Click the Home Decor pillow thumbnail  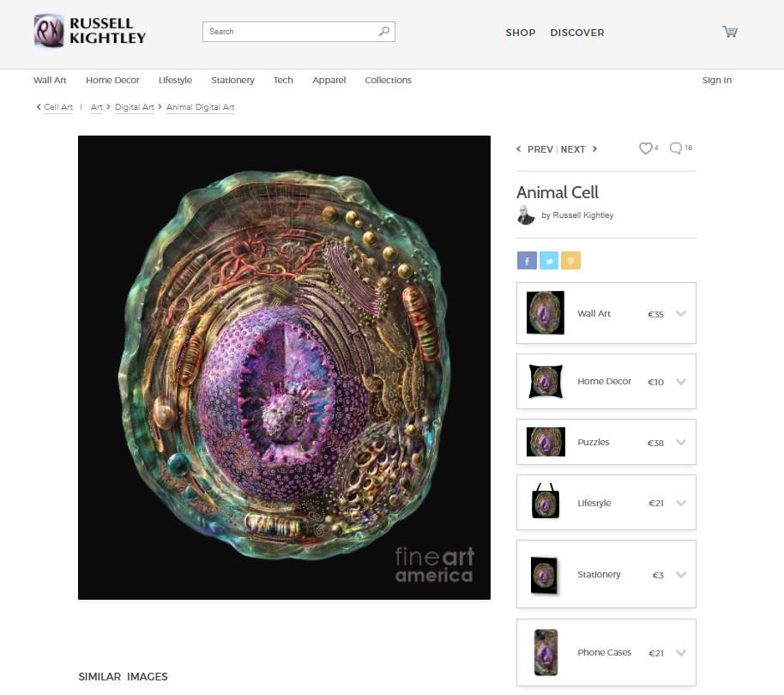(546, 382)
